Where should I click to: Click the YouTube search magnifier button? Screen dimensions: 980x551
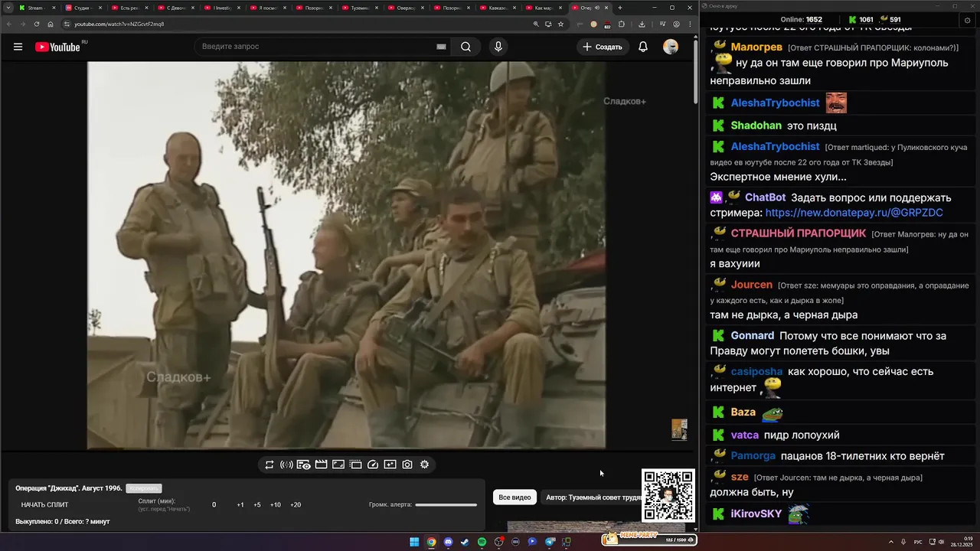pos(465,47)
